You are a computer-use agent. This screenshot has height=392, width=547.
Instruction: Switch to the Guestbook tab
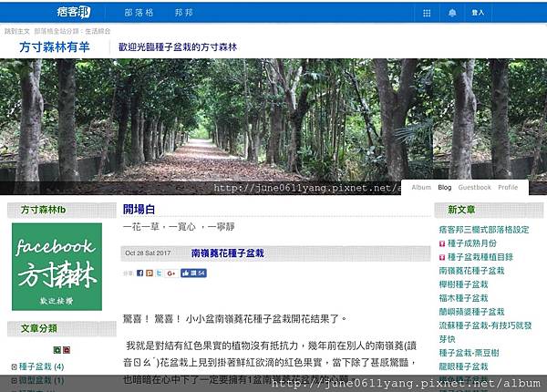[474, 187]
